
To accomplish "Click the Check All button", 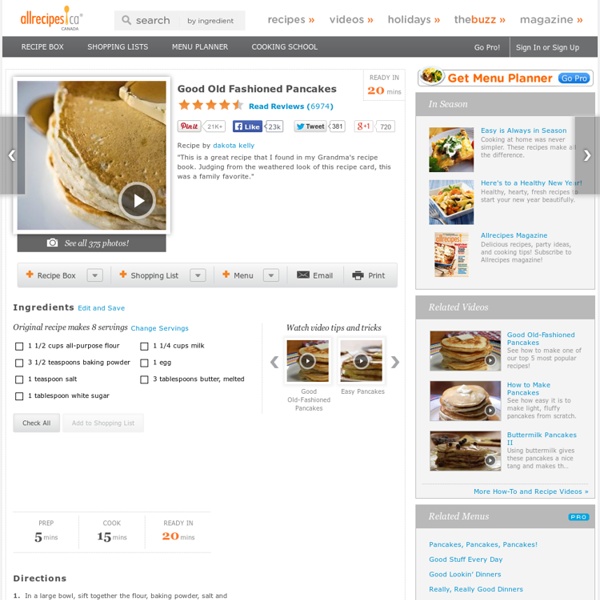I will (36, 423).
